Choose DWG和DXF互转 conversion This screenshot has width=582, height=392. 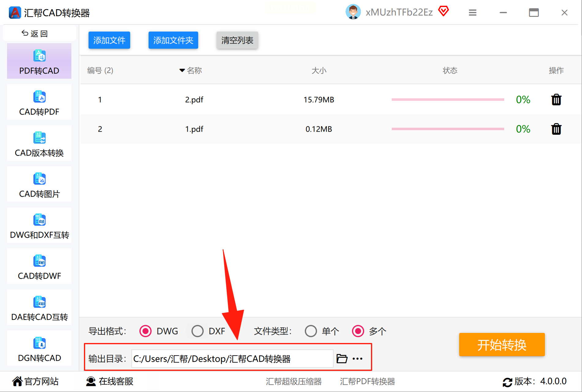[39, 225]
